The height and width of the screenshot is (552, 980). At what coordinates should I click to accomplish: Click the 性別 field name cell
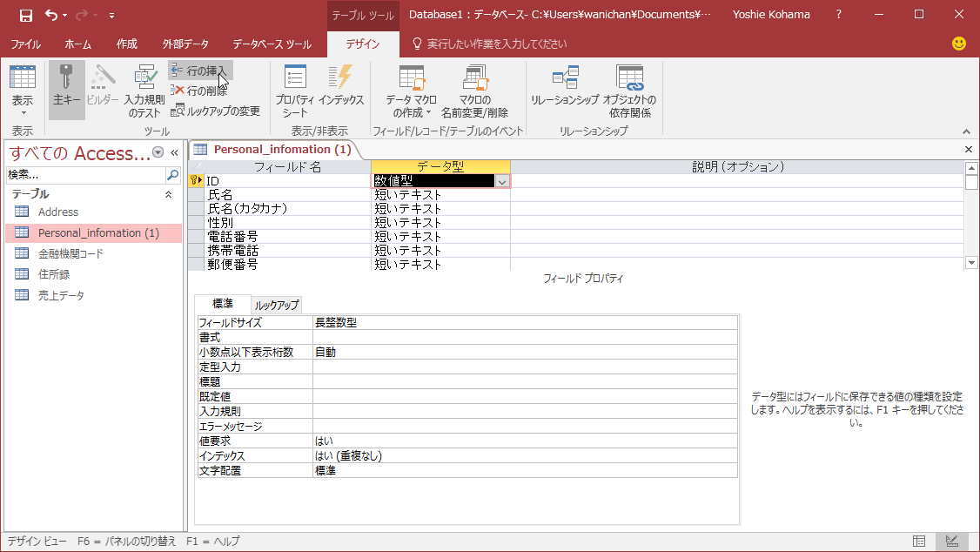(287, 223)
